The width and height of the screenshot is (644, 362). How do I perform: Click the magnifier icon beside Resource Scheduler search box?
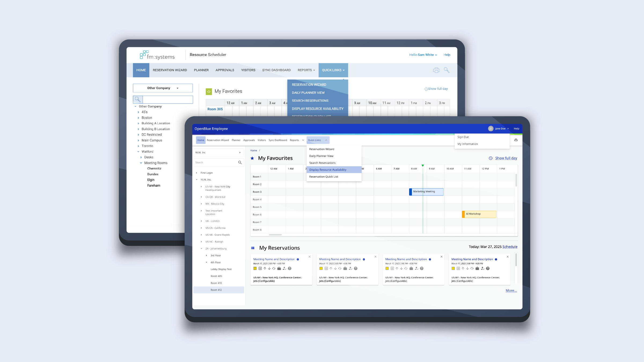[138, 99]
